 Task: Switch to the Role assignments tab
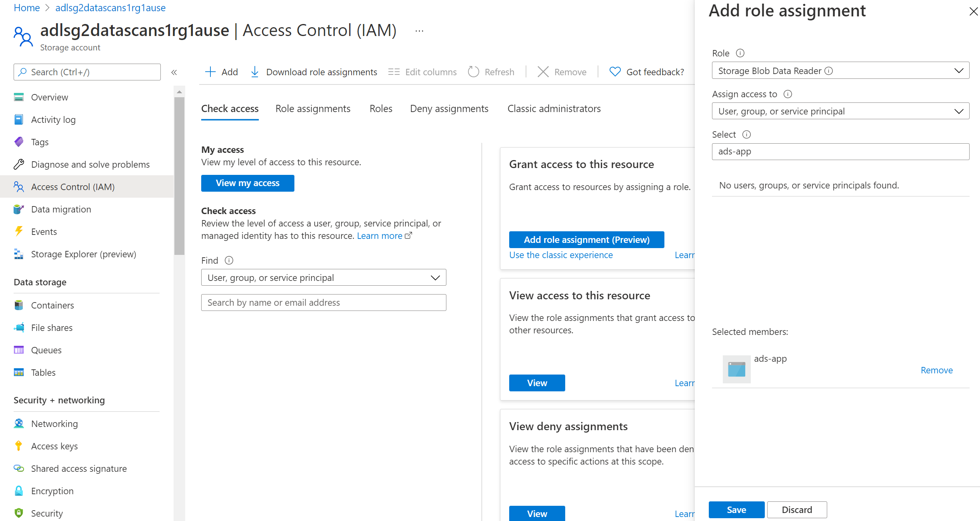(312, 108)
